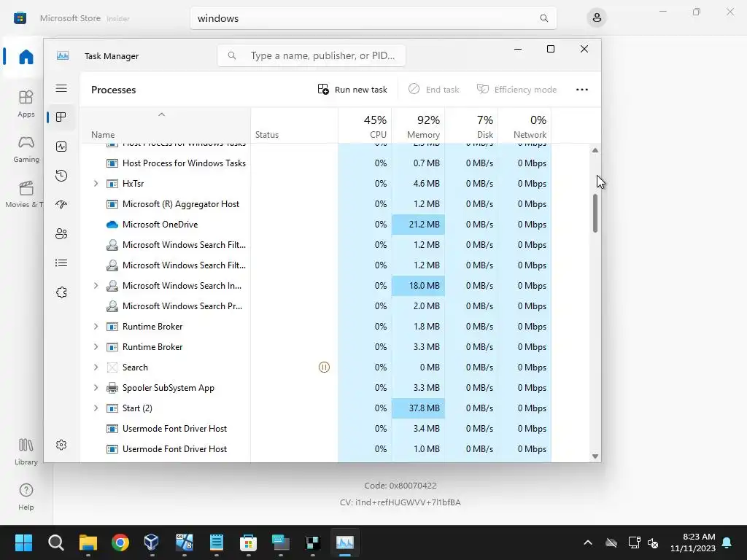Click Microsoft Store search box with windows
747x560 pixels.
pos(373,18)
